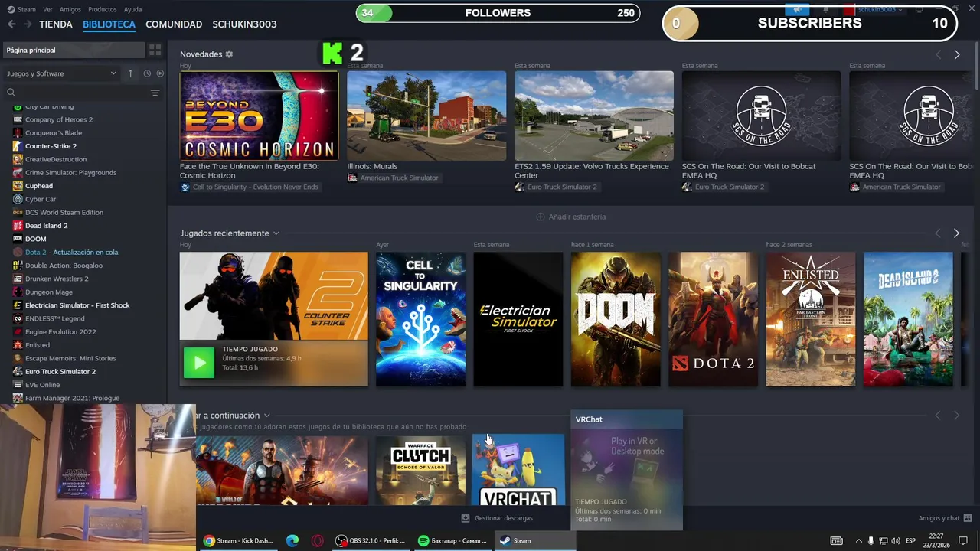Switch library to grid collections view icon
This screenshot has height=551, width=980.
click(155, 50)
